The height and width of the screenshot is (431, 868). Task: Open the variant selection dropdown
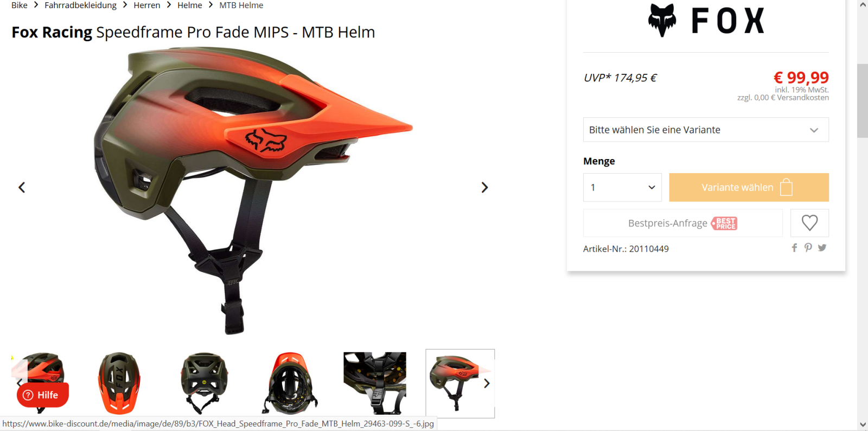point(706,130)
